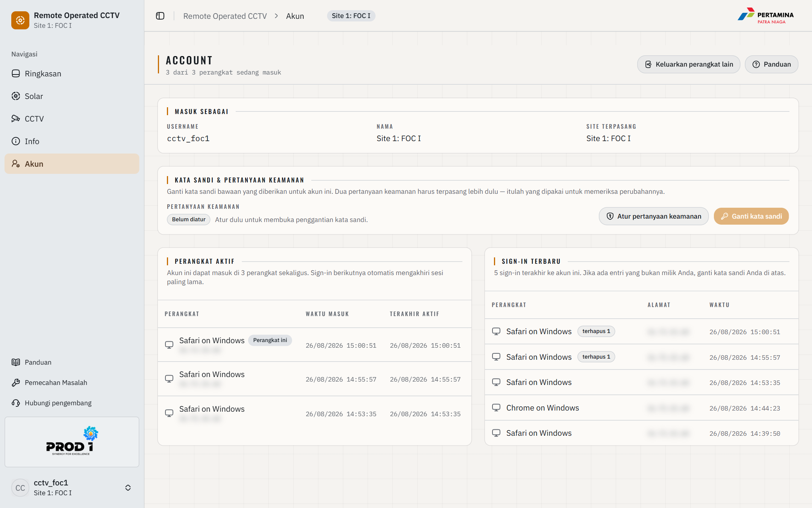
Task: Click the Ganti kata sandi button
Action: tap(751, 216)
